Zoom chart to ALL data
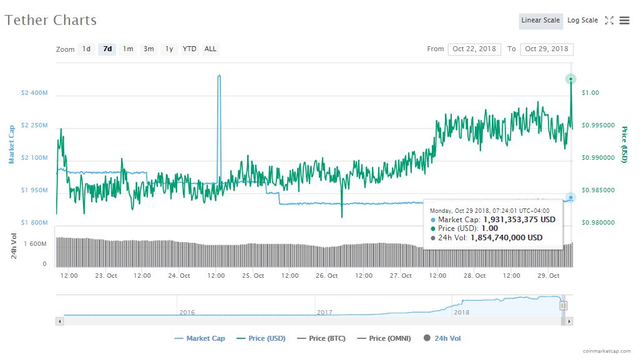 point(211,49)
